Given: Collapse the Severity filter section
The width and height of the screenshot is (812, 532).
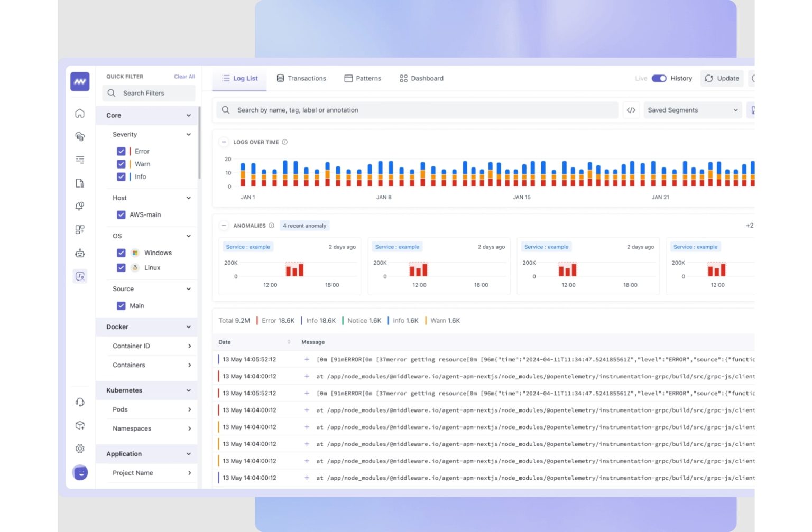Looking at the screenshot, I should (188, 134).
